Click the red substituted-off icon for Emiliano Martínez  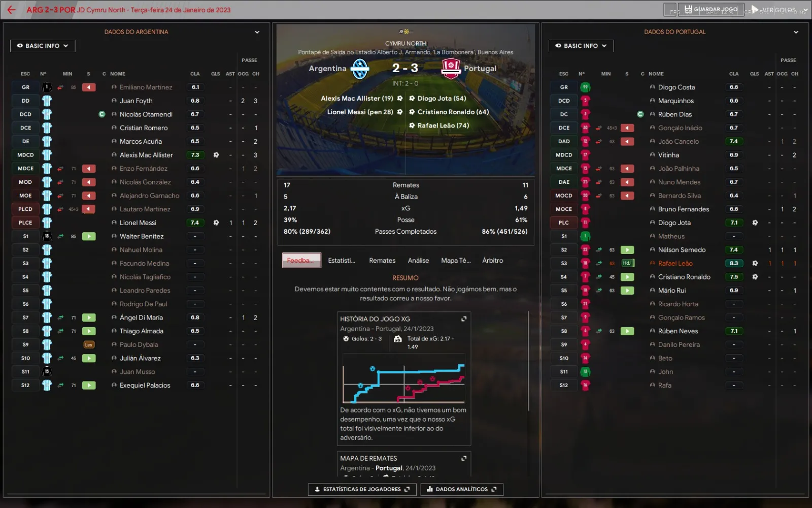pos(89,87)
